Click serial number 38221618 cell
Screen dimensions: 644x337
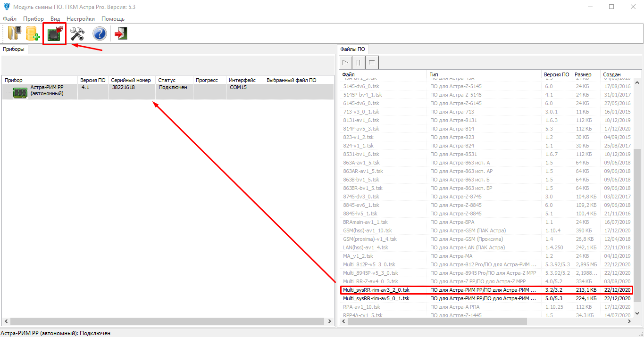pos(132,92)
